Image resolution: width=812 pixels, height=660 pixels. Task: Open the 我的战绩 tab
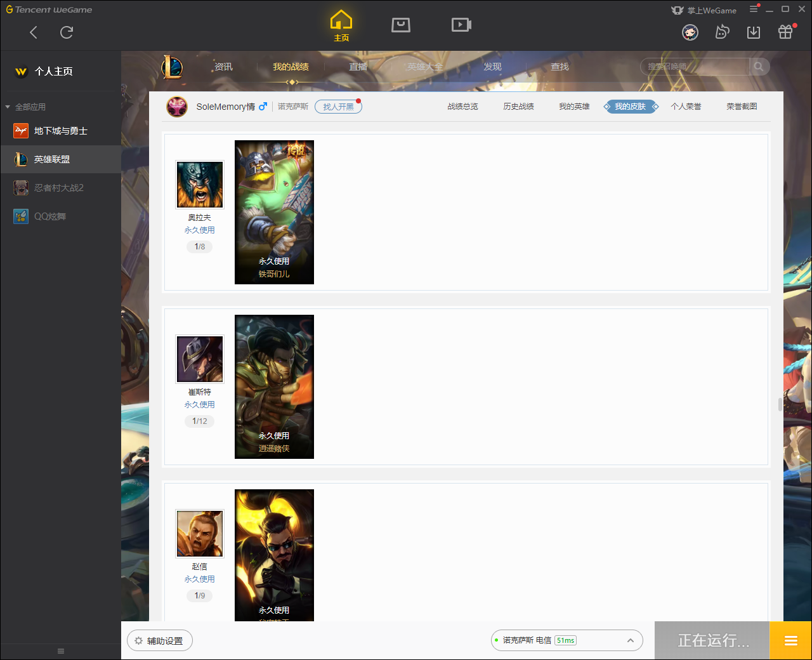[x=291, y=67]
